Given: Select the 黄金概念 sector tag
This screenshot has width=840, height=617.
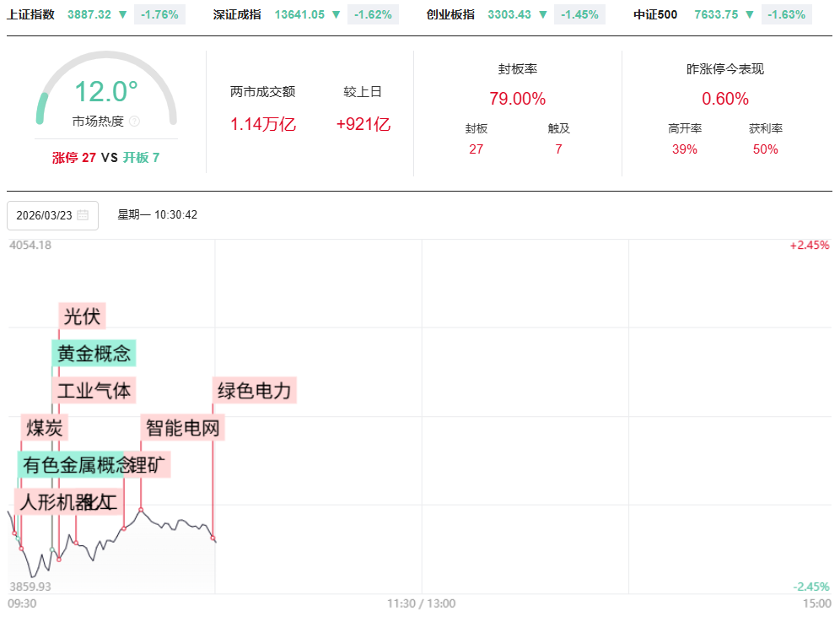Looking at the screenshot, I should (94, 354).
